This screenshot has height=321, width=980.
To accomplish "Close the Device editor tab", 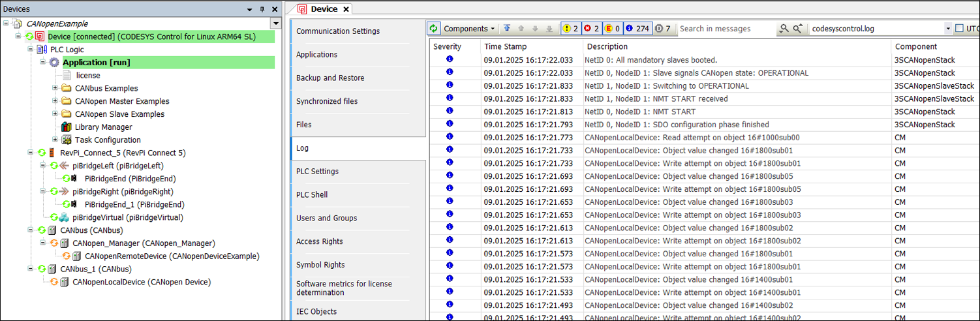I will pyautogui.click(x=346, y=9).
